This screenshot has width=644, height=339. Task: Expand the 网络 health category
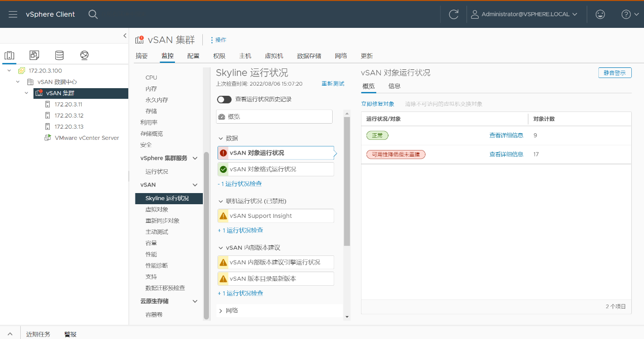221,311
